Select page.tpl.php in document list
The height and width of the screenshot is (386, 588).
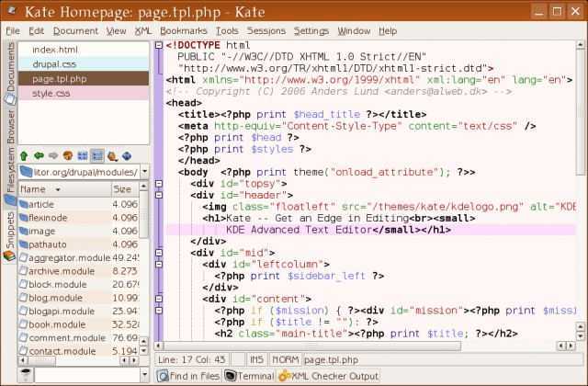tap(84, 79)
